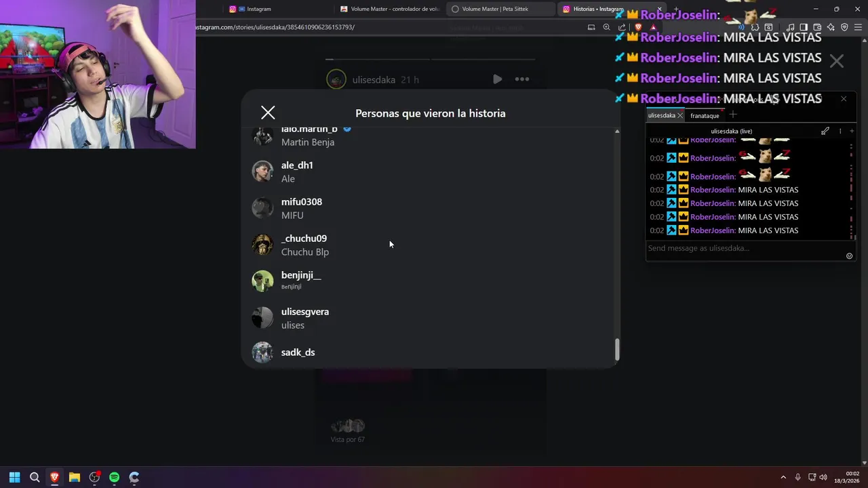Open ulisesdaka profile from story header
The height and width of the screenshot is (488, 868).
click(374, 80)
